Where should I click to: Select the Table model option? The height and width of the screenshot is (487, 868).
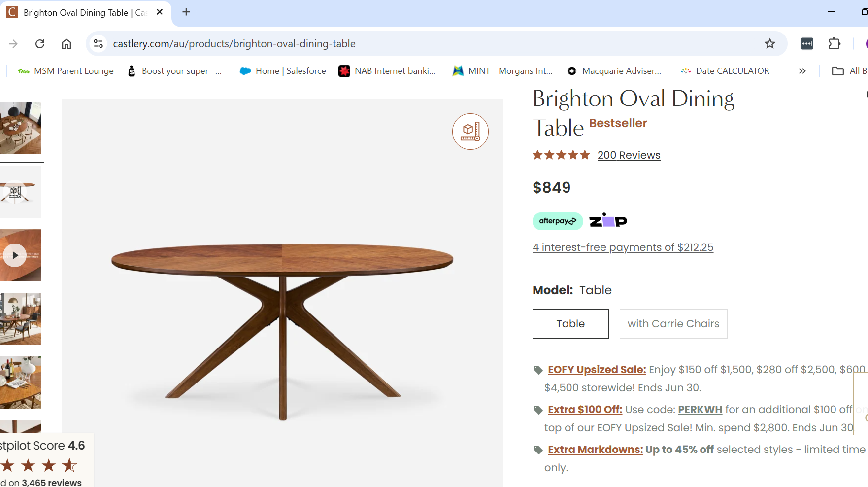[x=570, y=324]
